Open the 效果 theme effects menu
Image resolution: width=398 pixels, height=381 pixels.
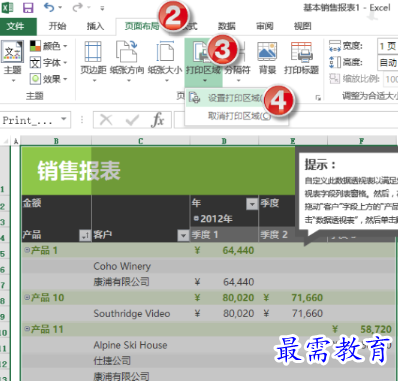click(49, 79)
